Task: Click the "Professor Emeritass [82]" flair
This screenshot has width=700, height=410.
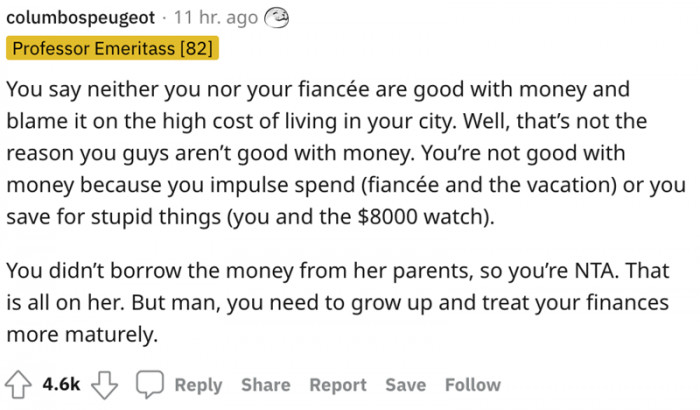Action: (x=110, y=48)
